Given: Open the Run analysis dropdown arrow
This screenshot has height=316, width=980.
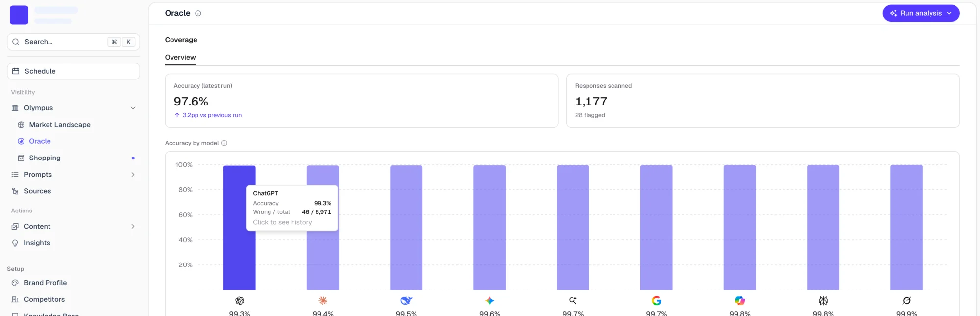Looking at the screenshot, I should (x=949, y=13).
